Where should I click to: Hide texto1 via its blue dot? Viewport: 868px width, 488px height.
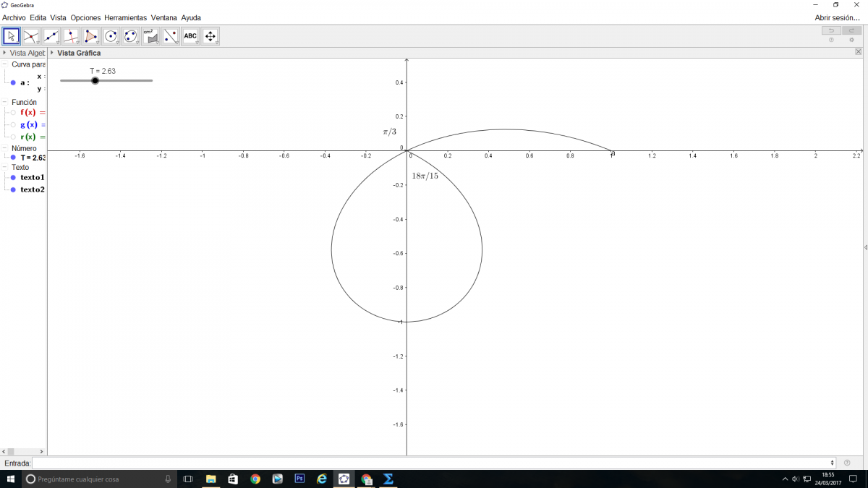click(x=13, y=177)
